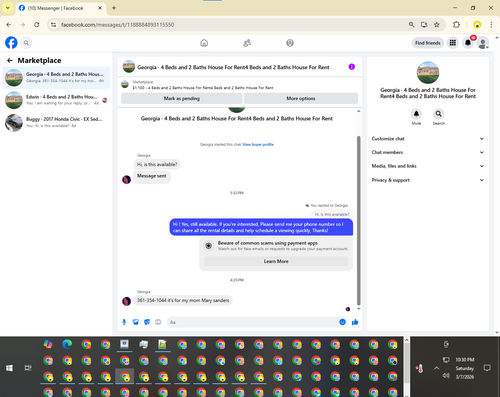Open the View buyer profile link
This screenshot has height=397, width=500.
(x=258, y=144)
